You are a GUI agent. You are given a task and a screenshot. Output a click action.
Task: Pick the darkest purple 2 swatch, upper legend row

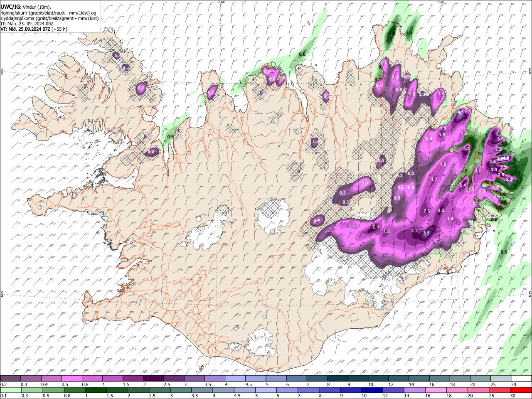point(153,378)
